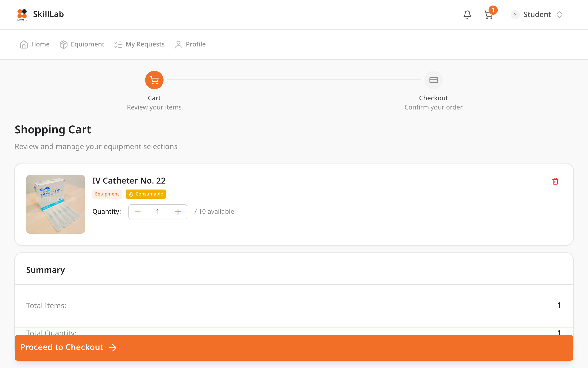Click the Consumable badge

pos(146,194)
